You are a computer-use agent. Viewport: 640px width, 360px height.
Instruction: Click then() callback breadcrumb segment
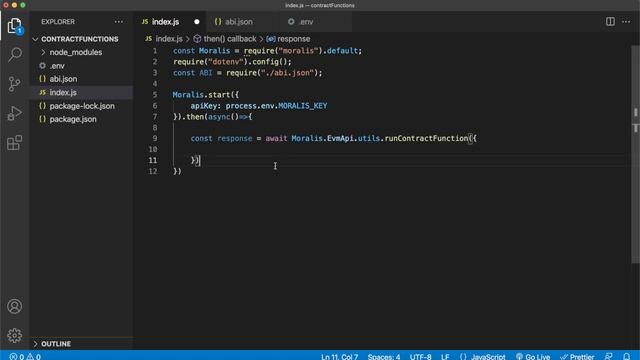[x=230, y=39]
